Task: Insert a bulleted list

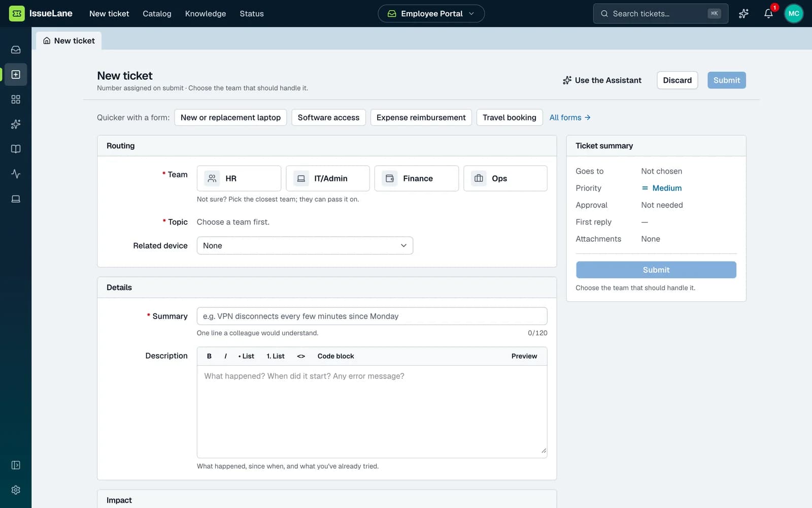Action: [x=246, y=356]
